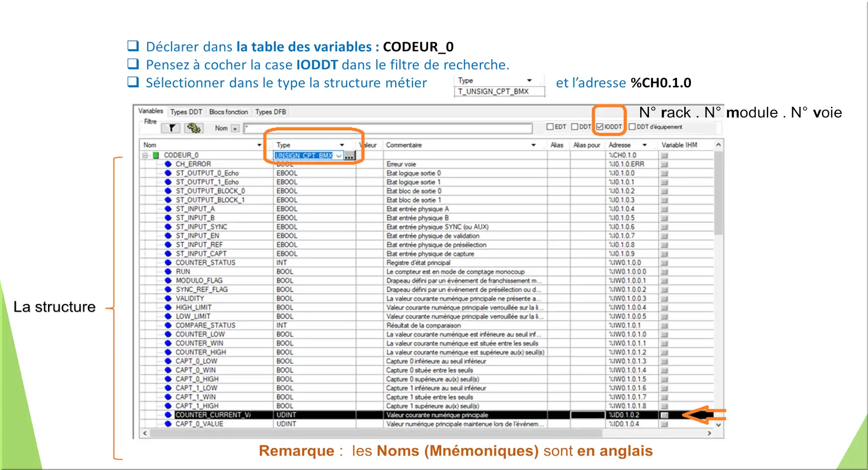This screenshot has width=868, height=470.
Task: Click the horizontal scrollbar left arrow
Action: [x=145, y=433]
